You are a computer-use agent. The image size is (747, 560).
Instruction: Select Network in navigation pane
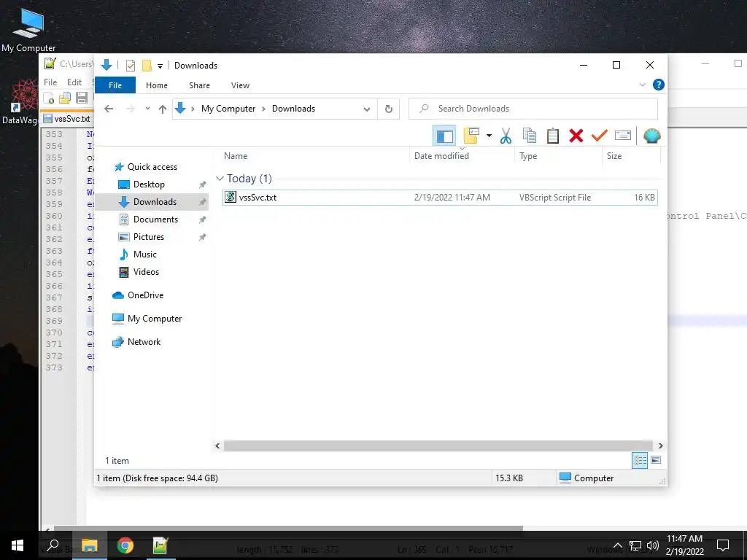point(144,342)
